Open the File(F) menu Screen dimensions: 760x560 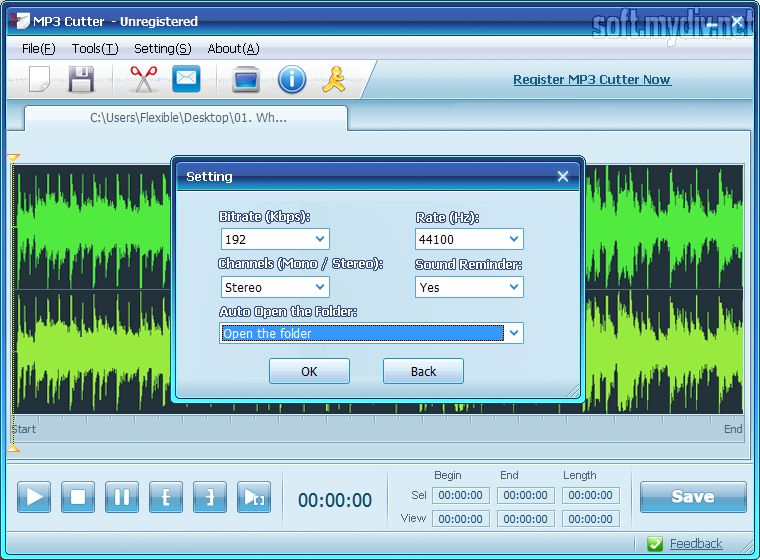pyautogui.click(x=39, y=48)
